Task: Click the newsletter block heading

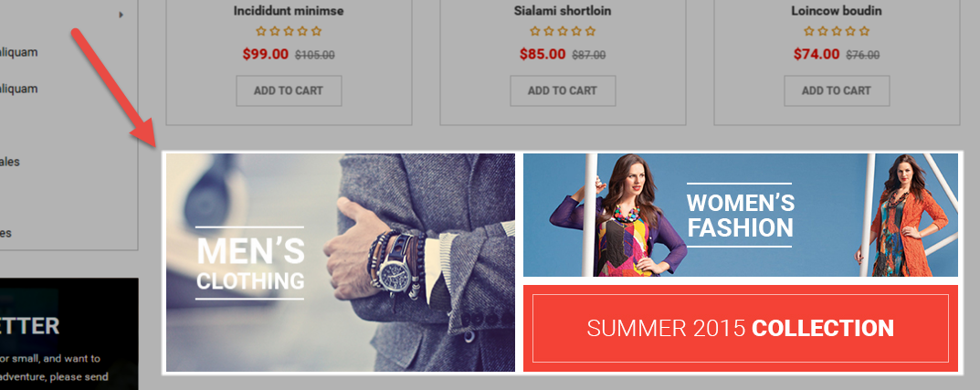Action: (30, 326)
